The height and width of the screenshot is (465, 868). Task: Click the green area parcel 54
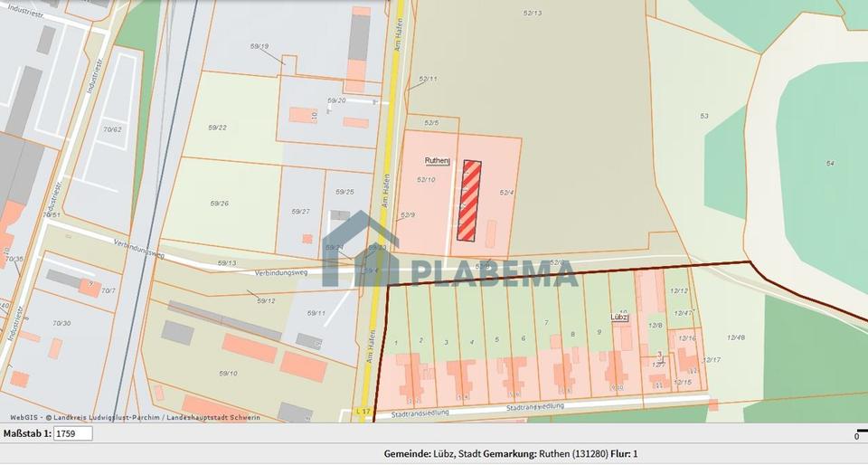click(829, 163)
